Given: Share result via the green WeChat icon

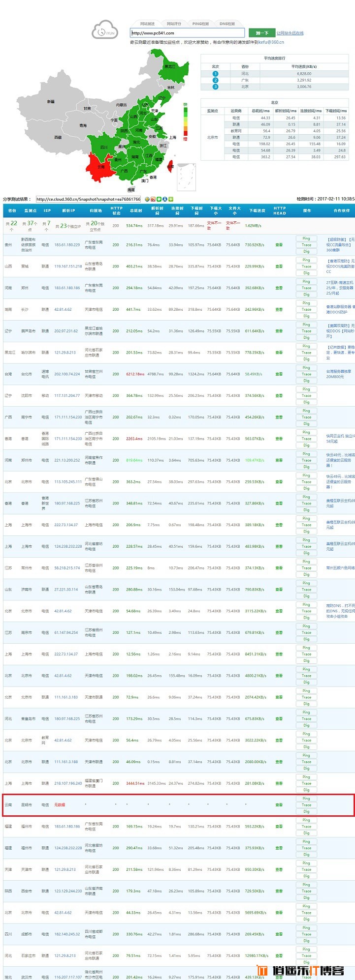Looking at the screenshot, I should [159, 199].
